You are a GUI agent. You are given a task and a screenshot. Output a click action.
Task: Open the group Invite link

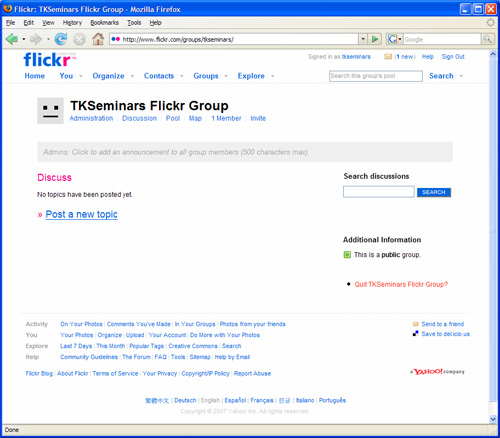[x=258, y=118]
